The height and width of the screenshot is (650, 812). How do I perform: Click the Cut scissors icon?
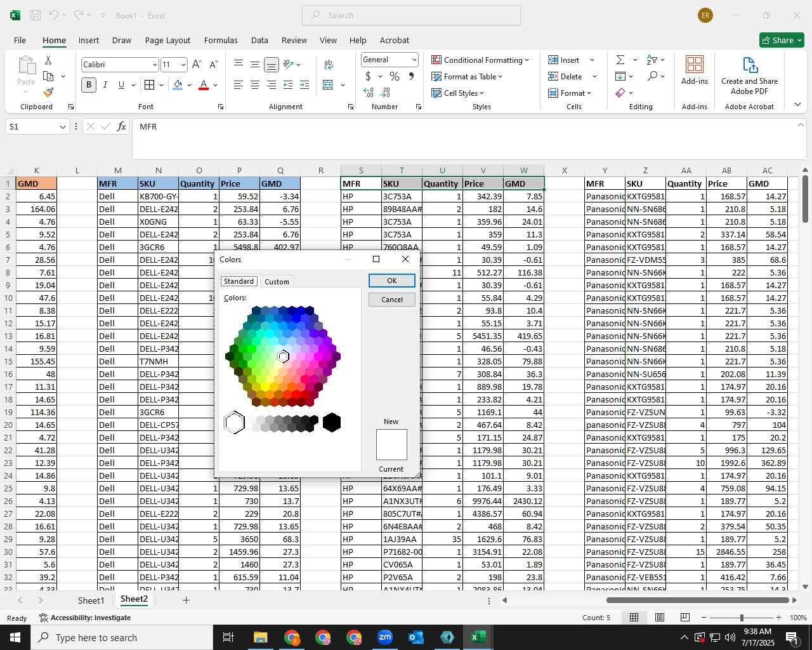point(48,60)
